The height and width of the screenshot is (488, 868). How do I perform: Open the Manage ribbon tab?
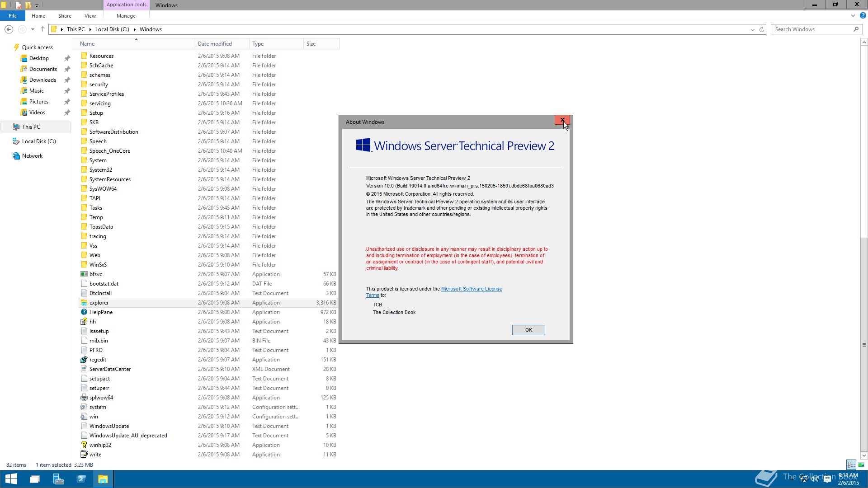click(x=126, y=16)
